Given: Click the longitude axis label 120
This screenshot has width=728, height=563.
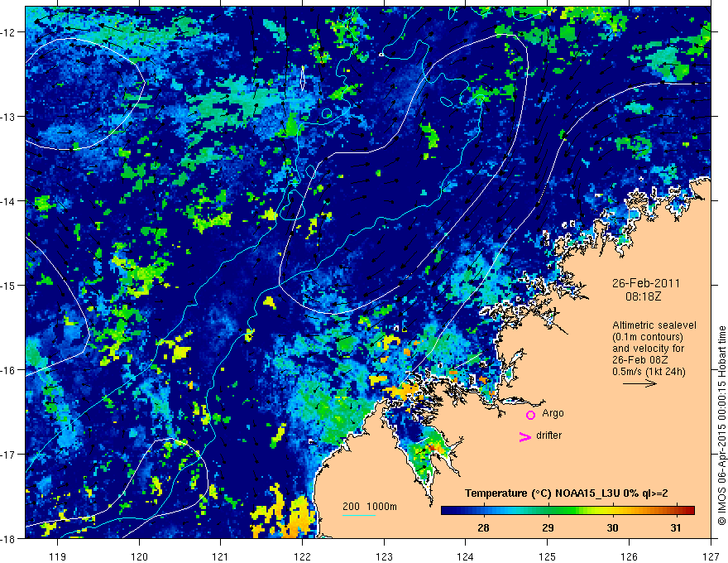Looking at the screenshot, I should tap(139, 556).
